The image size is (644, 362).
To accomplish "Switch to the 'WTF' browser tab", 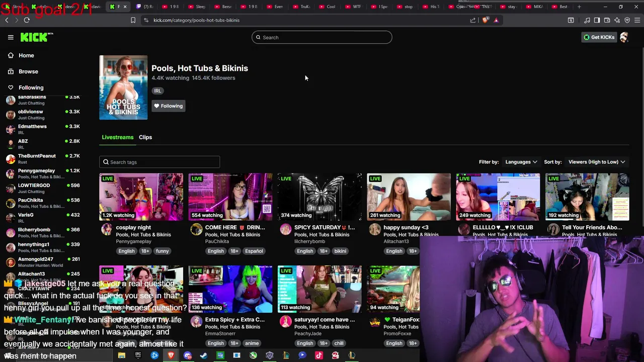I will pos(353,7).
